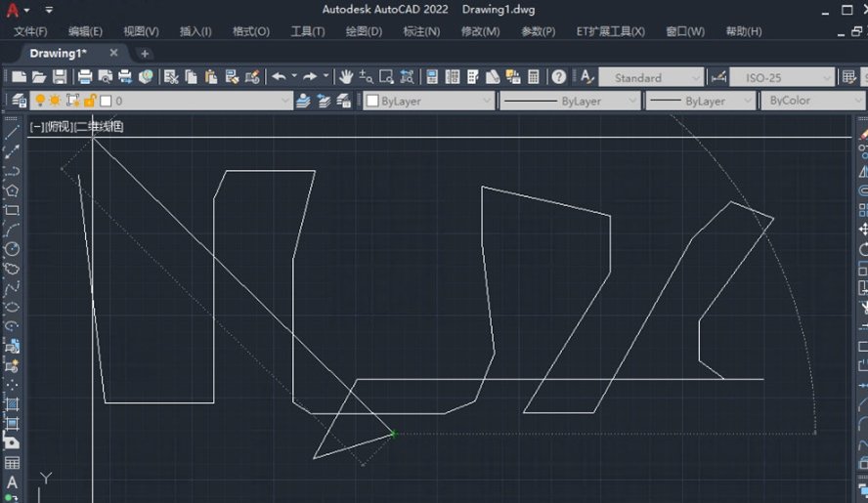Select the Table tool

12,463
